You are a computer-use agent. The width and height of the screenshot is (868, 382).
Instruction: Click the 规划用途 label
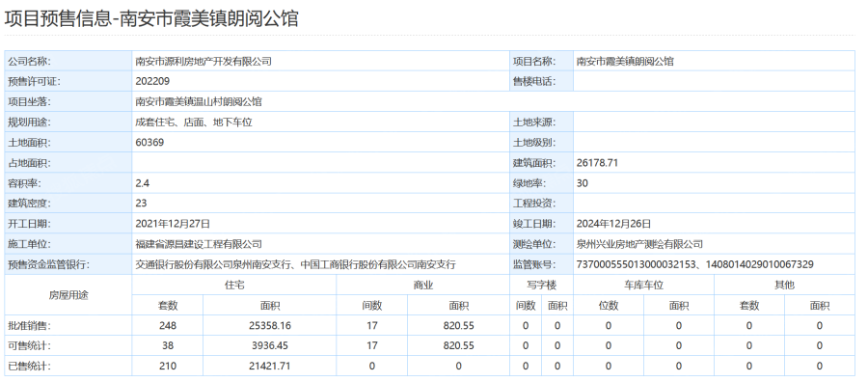coord(29,123)
